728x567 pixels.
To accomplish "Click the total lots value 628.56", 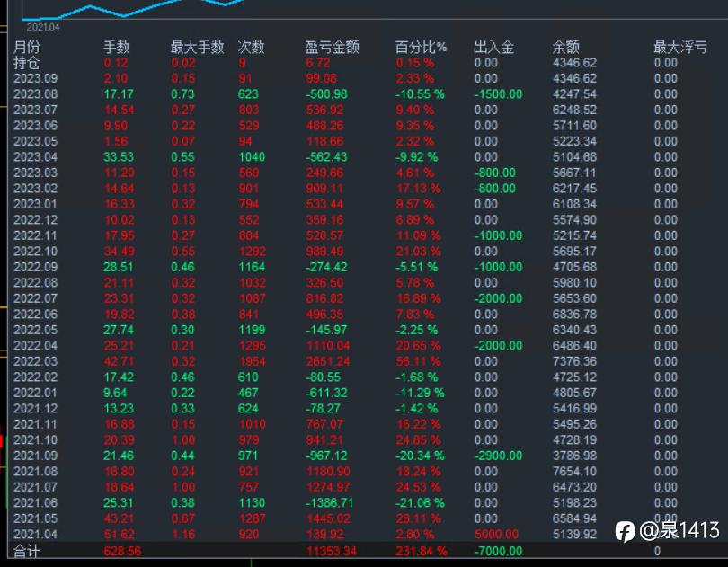I will (x=122, y=552).
